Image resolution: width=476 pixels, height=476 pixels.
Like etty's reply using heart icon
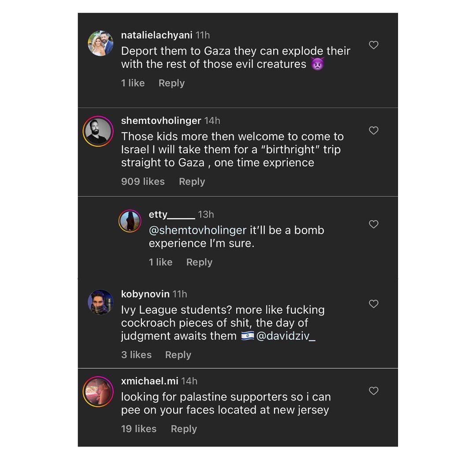(x=373, y=224)
